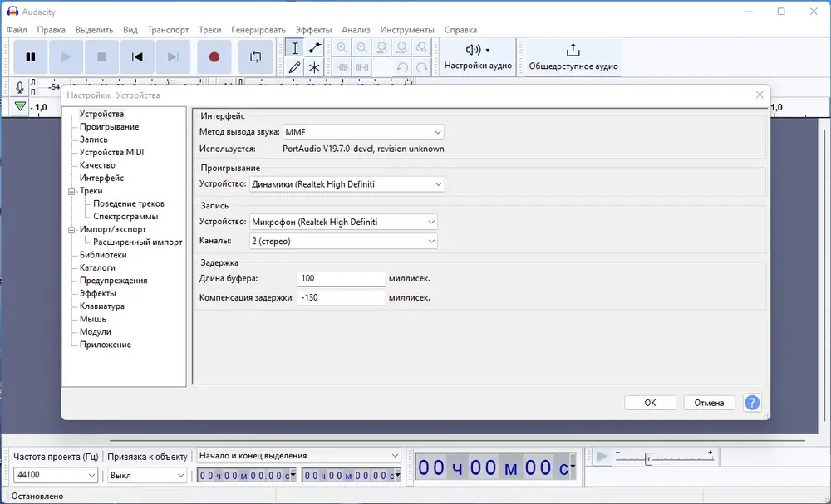Select the Selection (I-beam) tool
The height and width of the screenshot is (504, 831).
click(x=295, y=48)
